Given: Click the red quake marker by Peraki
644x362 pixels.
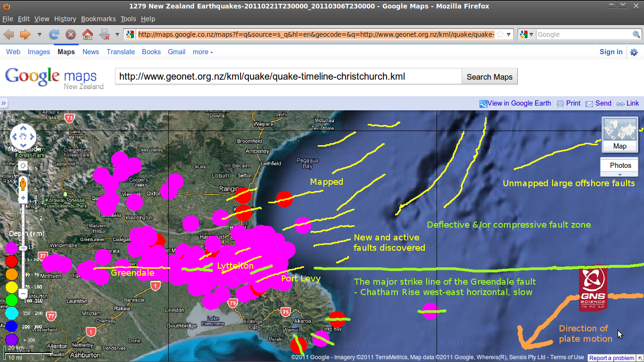Looking at the screenshot, I should point(298,345).
